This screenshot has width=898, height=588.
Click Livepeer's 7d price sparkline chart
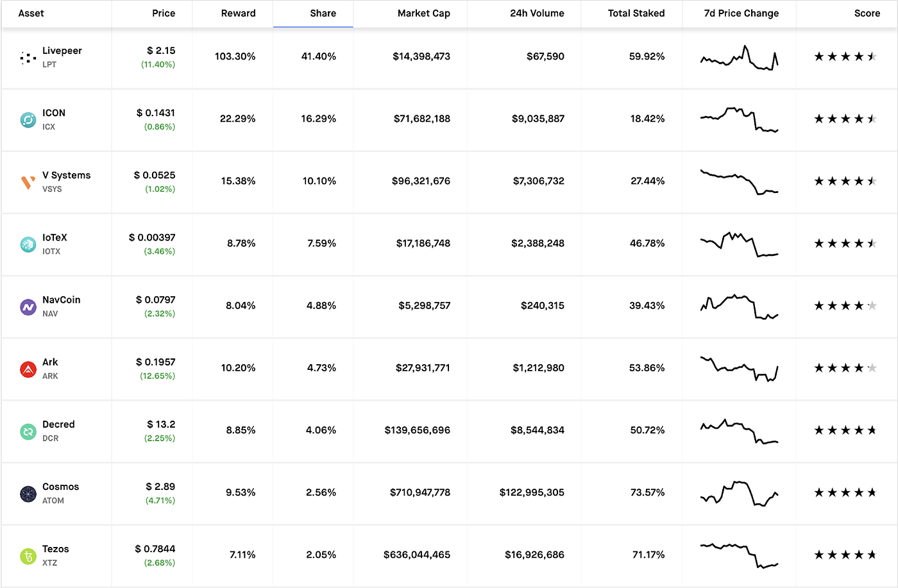pos(739,58)
